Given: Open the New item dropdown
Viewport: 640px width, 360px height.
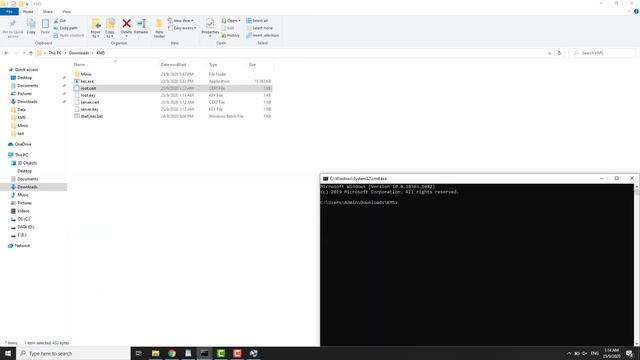Looking at the screenshot, I should tap(181, 21).
